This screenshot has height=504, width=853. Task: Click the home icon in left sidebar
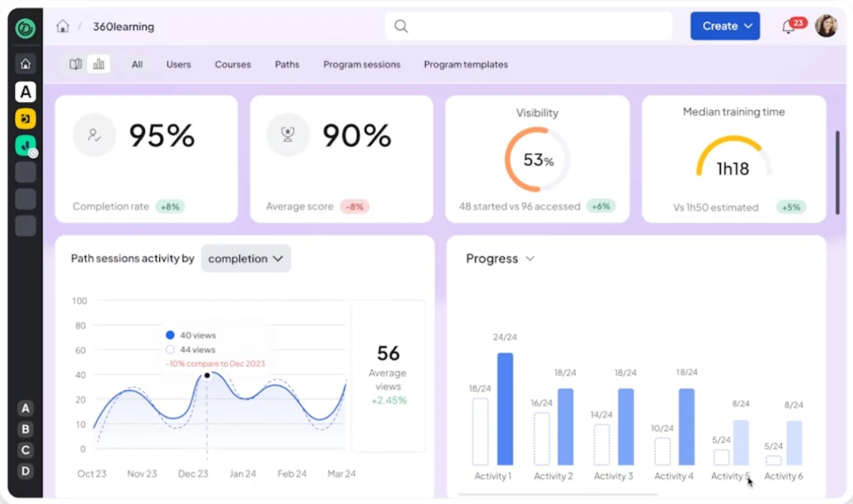pyautogui.click(x=25, y=64)
